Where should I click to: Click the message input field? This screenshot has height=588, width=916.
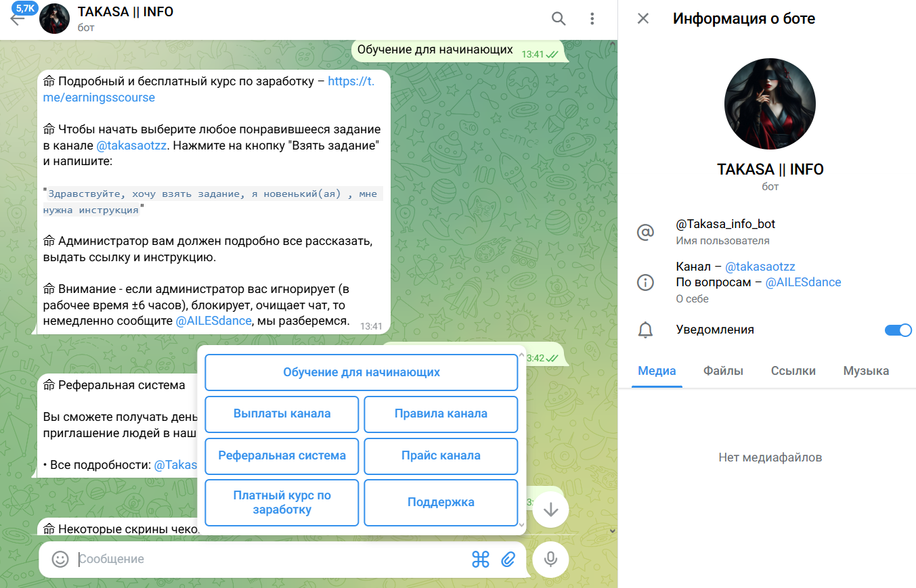coord(271,559)
